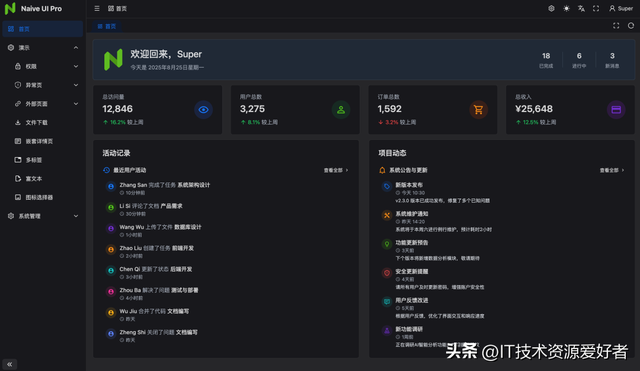The height and width of the screenshot is (371, 640).
Task: Expand the 系统管理 menu chevron
Action: pos(76,216)
